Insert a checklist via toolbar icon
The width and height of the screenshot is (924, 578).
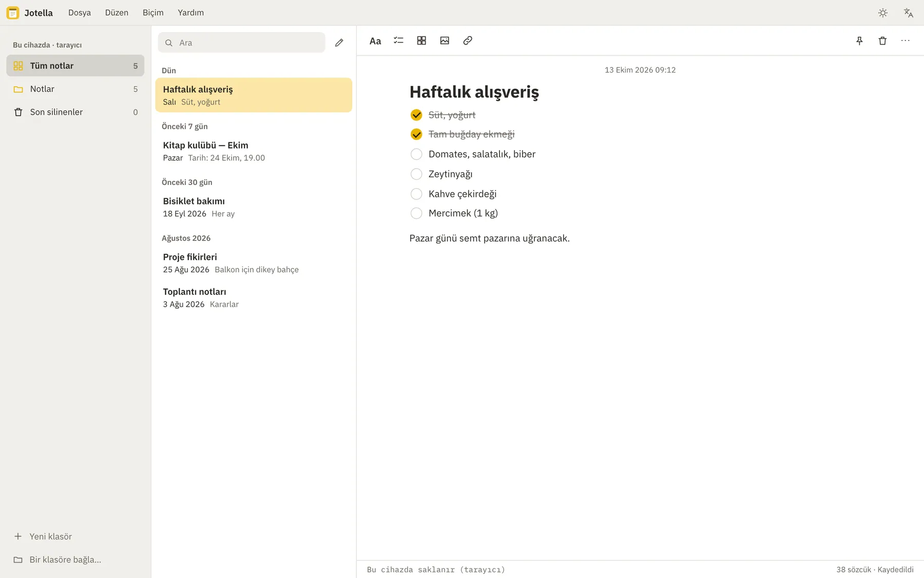tap(398, 41)
